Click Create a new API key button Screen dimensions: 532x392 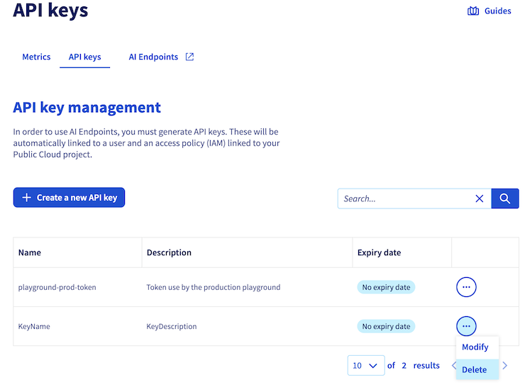69,198
